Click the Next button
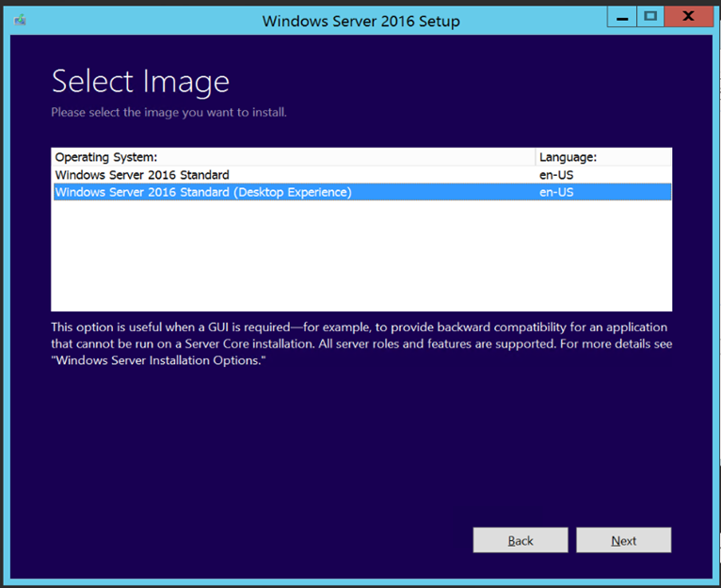Screen dimensions: 721x588 coord(623,540)
